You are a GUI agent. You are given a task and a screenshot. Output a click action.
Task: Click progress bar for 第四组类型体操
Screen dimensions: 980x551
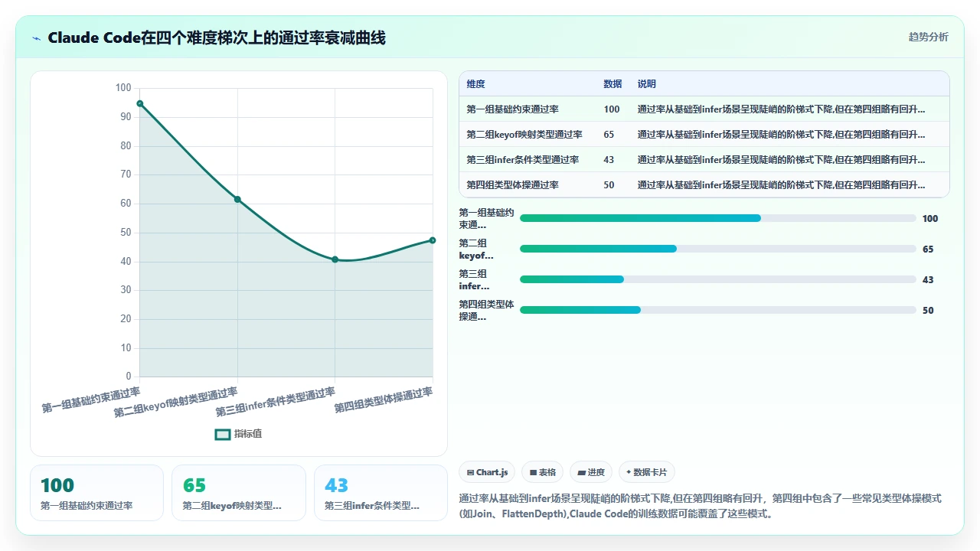point(717,310)
